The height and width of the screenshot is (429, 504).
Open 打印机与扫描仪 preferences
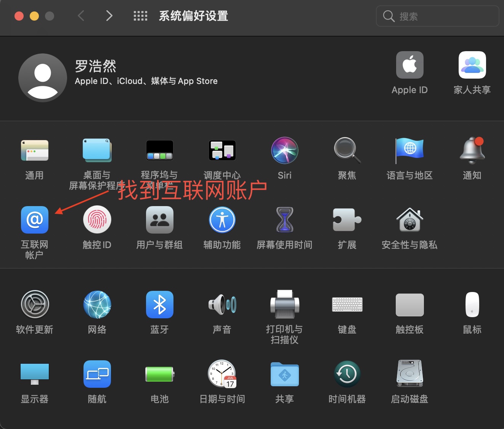click(284, 305)
